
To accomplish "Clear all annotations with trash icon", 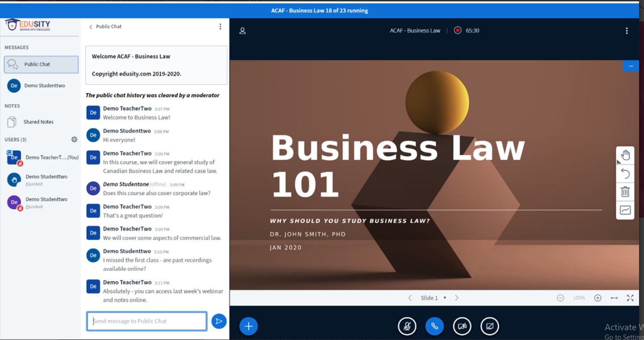I will click(625, 192).
